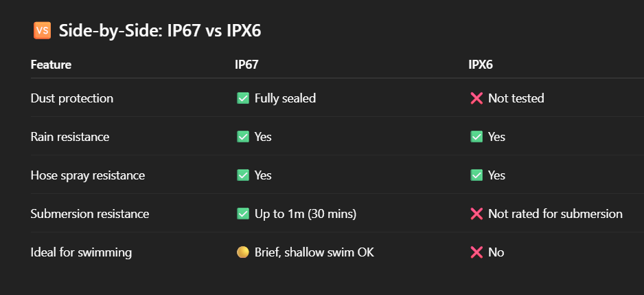
Task: Click IP67 checkmark in Rain resistance row
Action: click(x=243, y=137)
